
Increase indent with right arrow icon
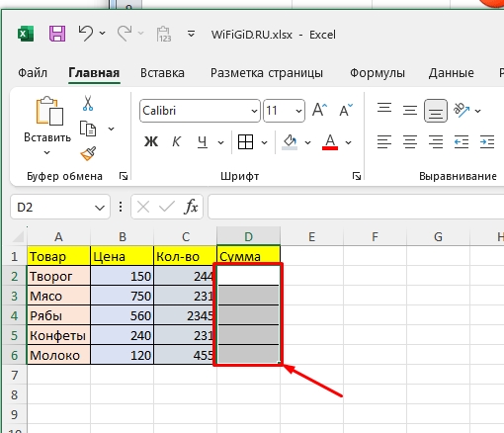[x=487, y=142]
